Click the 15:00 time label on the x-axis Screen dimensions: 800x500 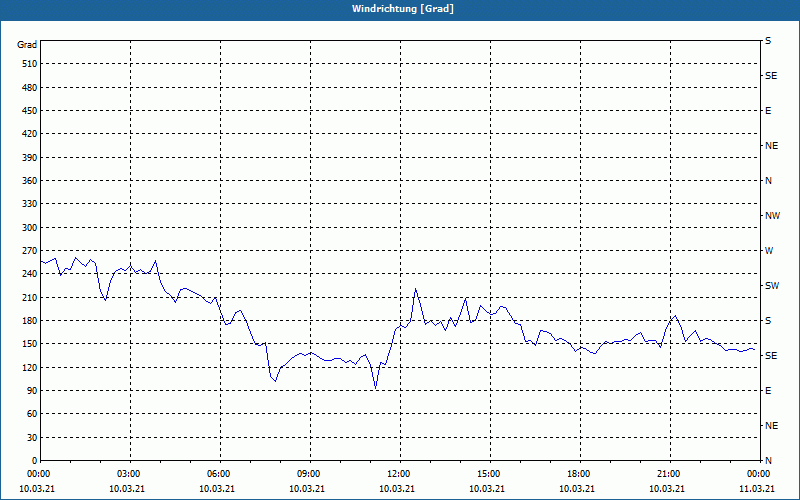[487, 474]
